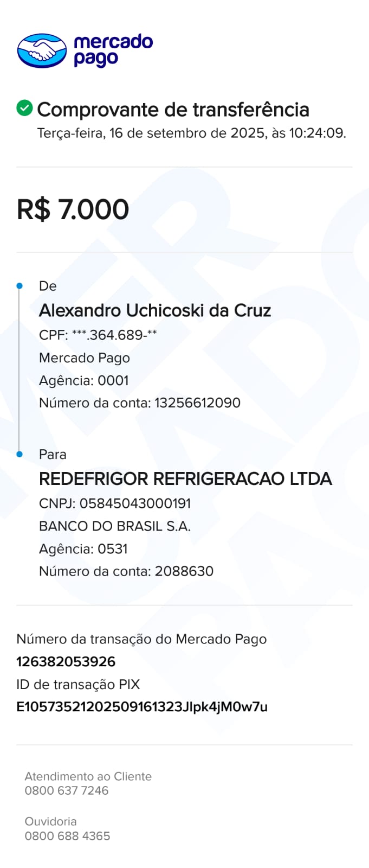Click the blue dot beside "De"
Screen dimensions: 369x868
click(x=20, y=286)
